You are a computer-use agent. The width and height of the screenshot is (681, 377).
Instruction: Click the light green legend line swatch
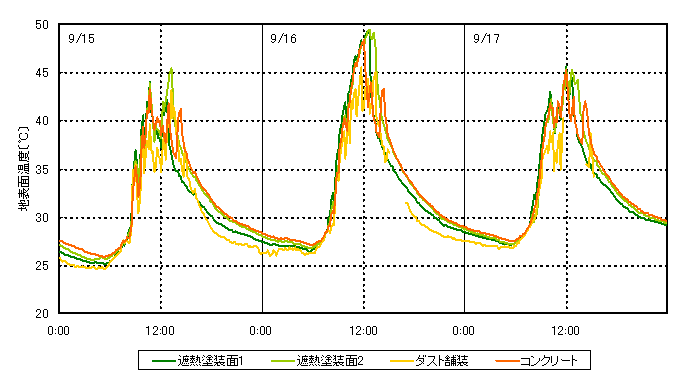click(x=284, y=361)
